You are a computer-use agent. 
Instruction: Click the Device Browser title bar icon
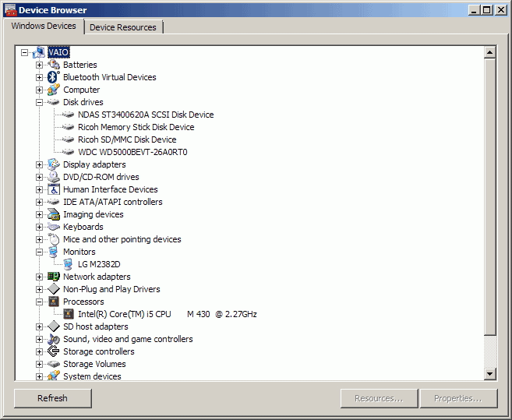(x=10, y=10)
